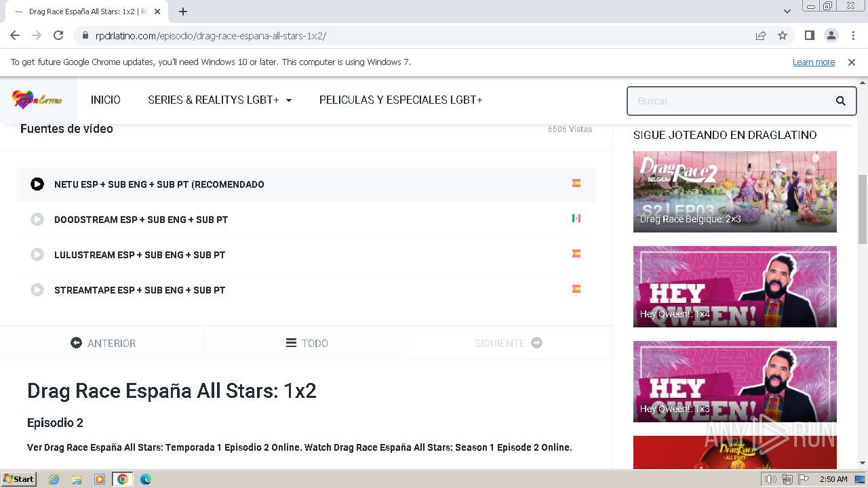Click STREAMTAPE ESP + SUB ENG source text

click(x=140, y=290)
